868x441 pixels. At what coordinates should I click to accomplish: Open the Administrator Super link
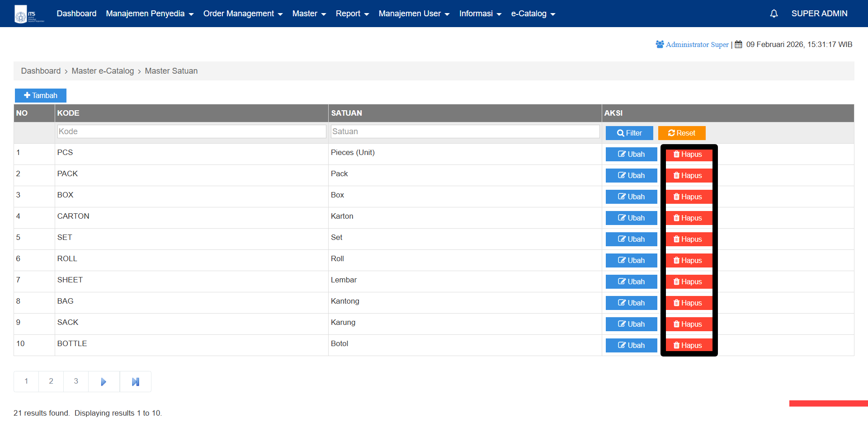point(697,44)
